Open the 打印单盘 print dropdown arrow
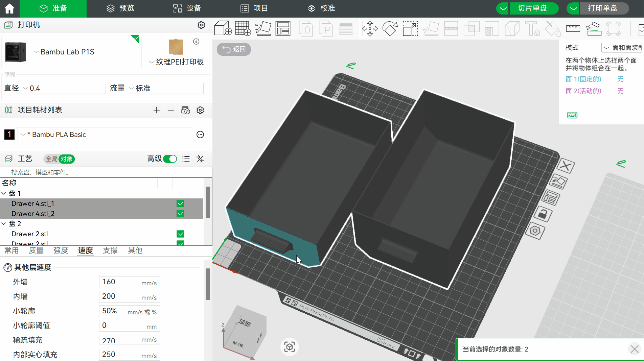The width and height of the screenshot is (644, 361). point(574,8)
